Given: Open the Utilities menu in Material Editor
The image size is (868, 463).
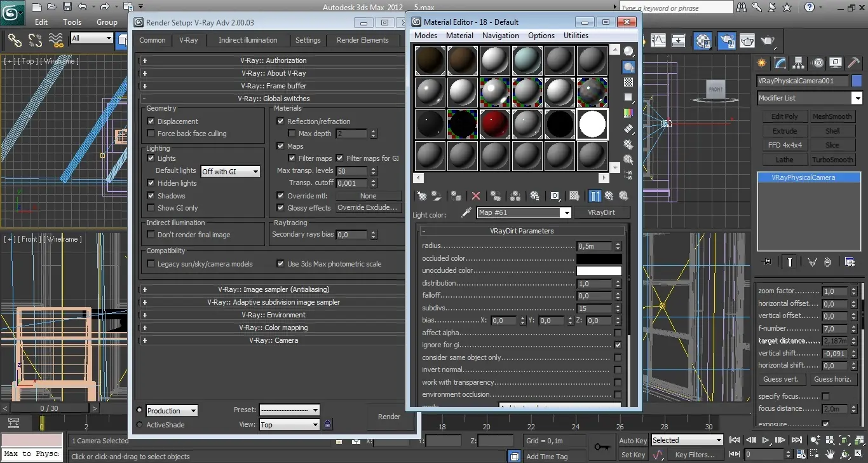Looking at the screenshot, I should coord(576,36).
